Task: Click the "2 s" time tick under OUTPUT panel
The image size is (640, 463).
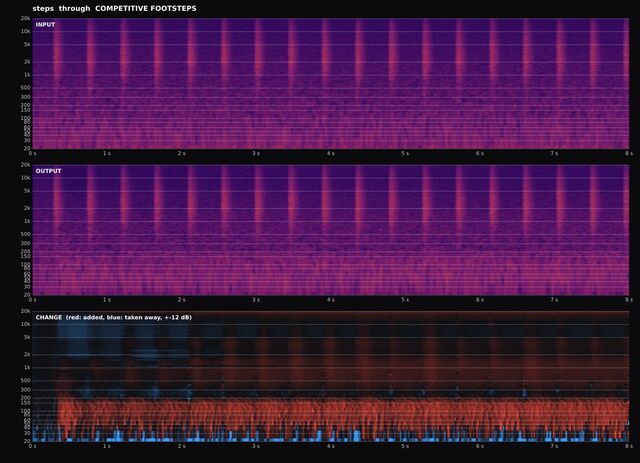Action: tap(182, 300)
